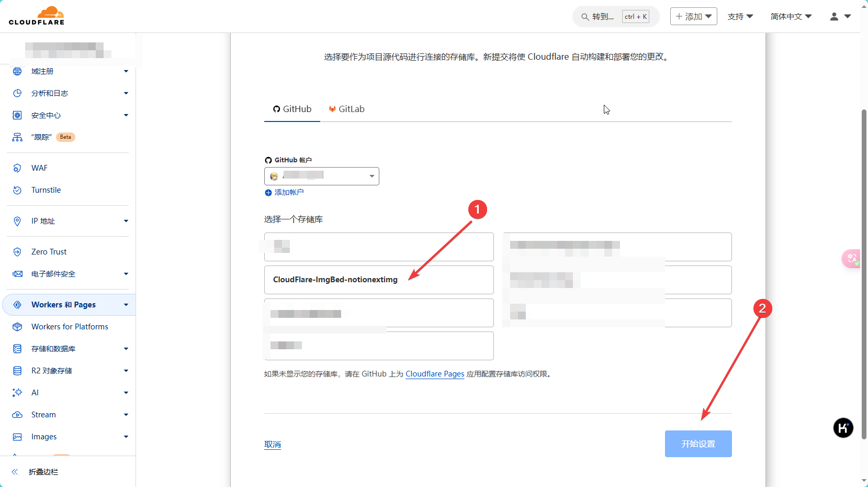
Task: Click the AI sparkle icon
Action: tap(17, 393)
